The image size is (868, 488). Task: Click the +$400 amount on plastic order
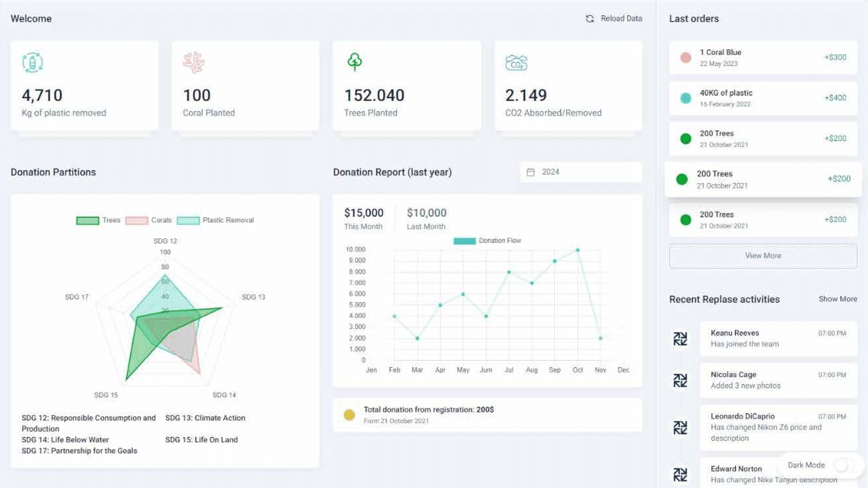coord(835,98)
